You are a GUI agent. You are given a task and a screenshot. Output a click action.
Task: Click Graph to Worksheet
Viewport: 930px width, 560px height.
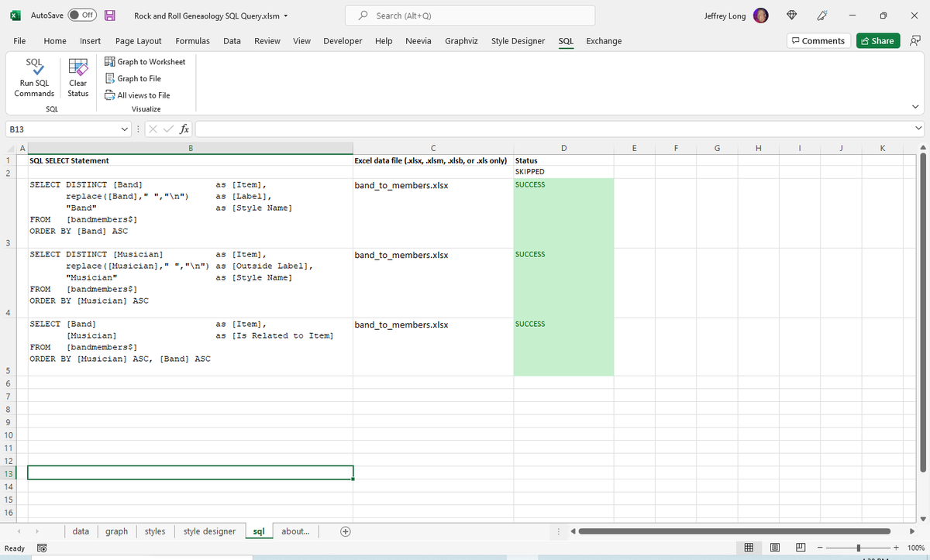pyautogui.click(x=145, y=61)
